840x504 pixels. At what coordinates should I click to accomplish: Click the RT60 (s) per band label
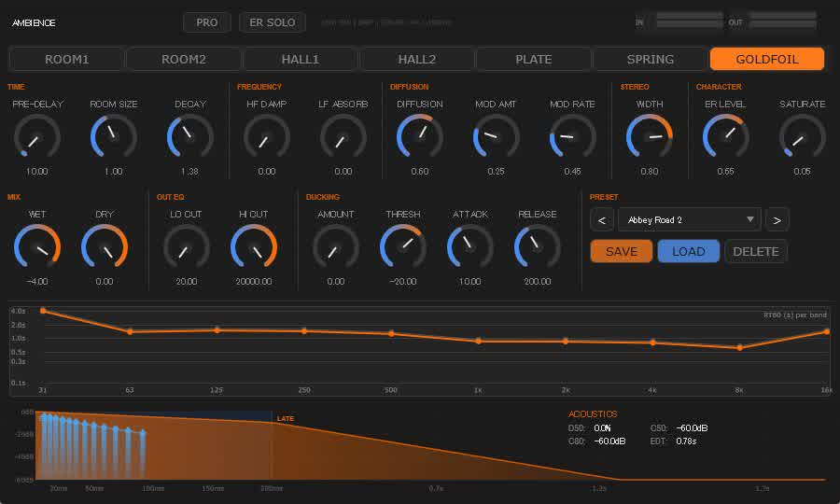pyautogui.click(x=795, y=315)
